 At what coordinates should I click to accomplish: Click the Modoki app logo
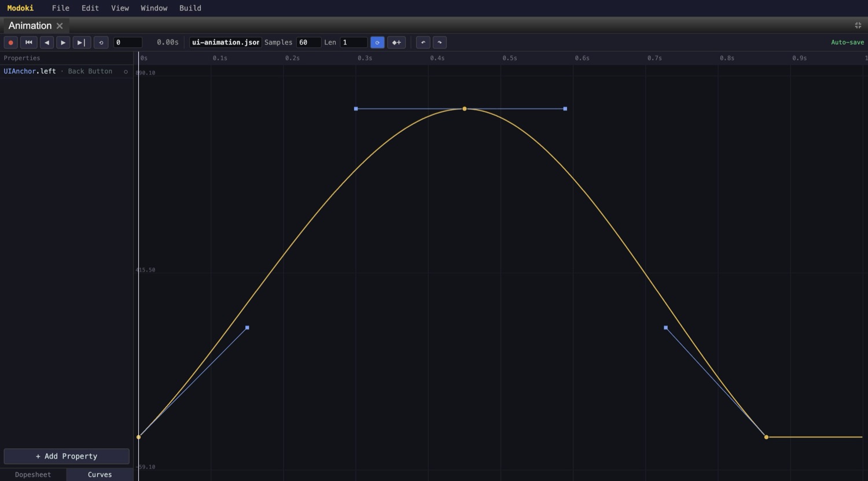coord(20,8)
